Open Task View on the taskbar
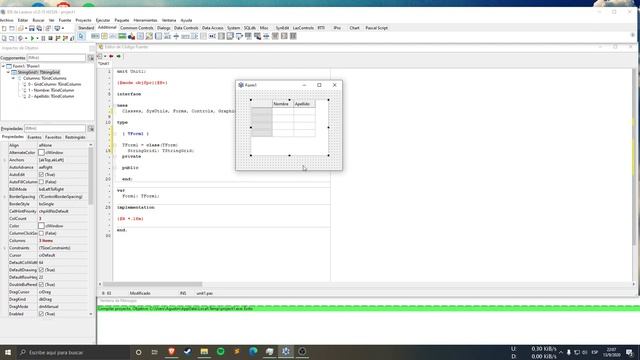The image size is (640, 360). point(155,352)
